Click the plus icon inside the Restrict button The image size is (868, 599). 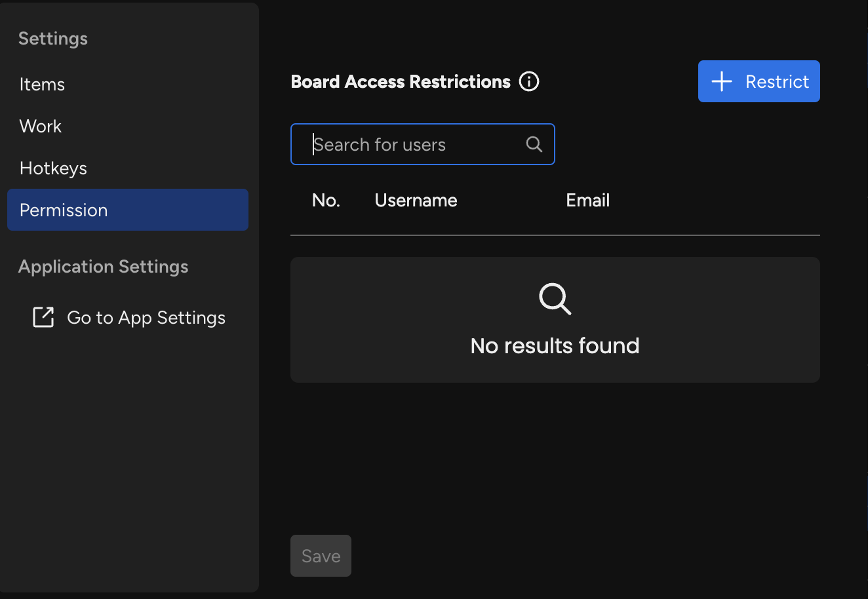[x=722, y=81]
